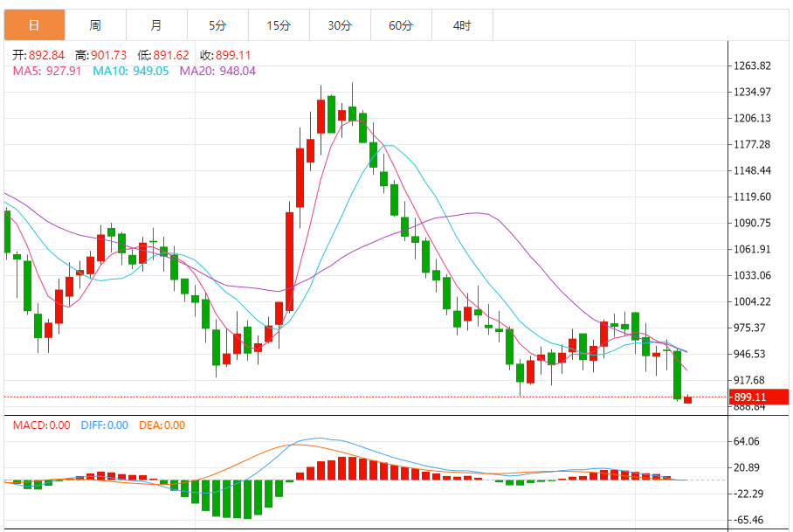Click the MA10: 949.05 indicator label
Viewport: 793px width, 532px height.
point(130,71)
